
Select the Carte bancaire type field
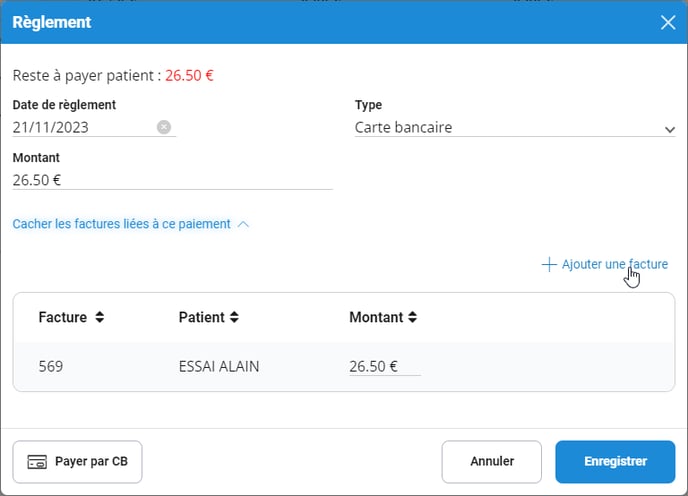(x=515, y=127)
